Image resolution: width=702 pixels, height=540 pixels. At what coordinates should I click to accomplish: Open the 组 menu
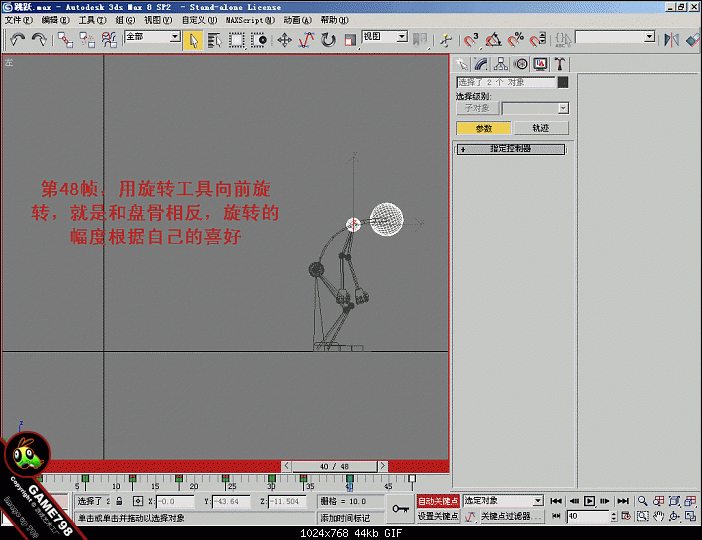pos(125,20)
